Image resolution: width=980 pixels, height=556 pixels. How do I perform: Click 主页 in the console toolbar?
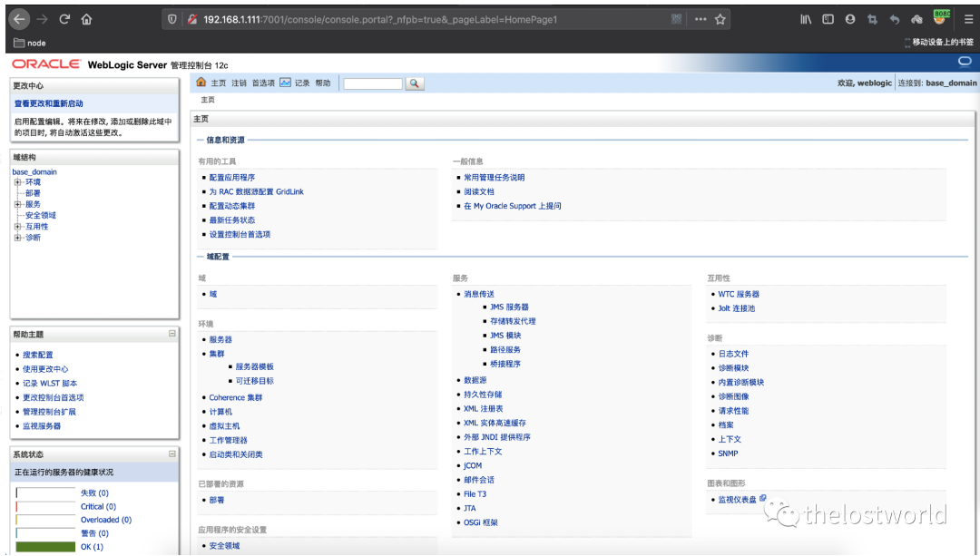pos(218,83)
